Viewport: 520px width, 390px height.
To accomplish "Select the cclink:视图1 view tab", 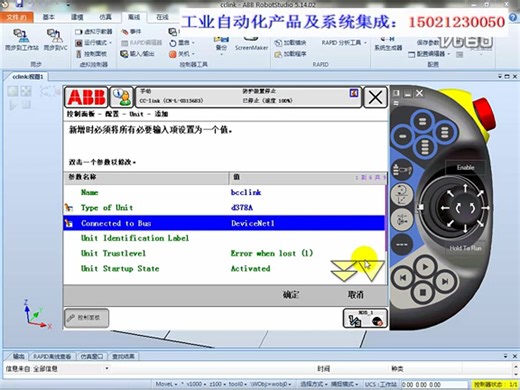I will click(x=27, y=77).
